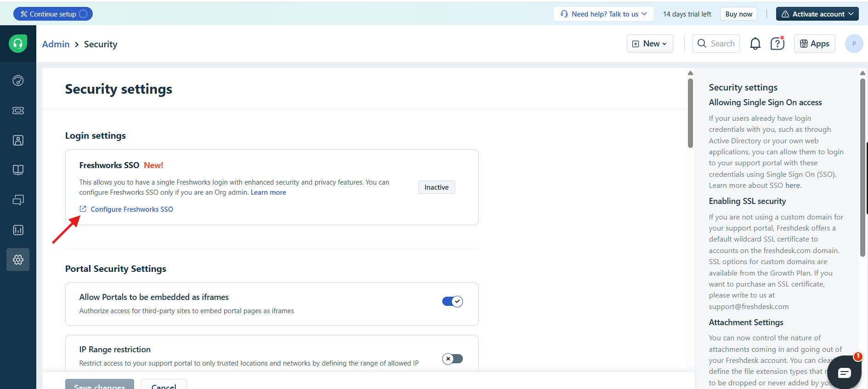The width and height of the screenshot is (868, 389).
Task: Open the Solutions book icon in sidebar
Action: pos(18,170)
